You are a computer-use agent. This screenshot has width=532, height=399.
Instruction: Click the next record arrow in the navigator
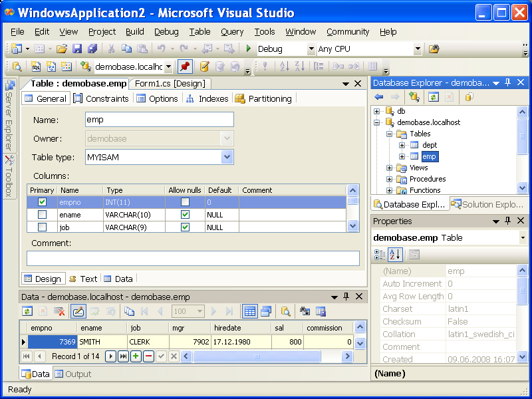pos(110,356)
